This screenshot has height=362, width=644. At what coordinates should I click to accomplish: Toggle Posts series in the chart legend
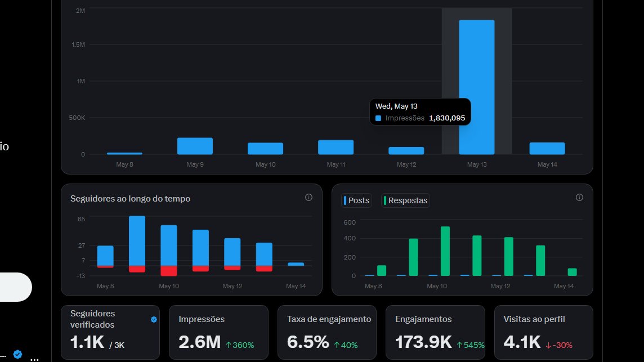point(356,200)
